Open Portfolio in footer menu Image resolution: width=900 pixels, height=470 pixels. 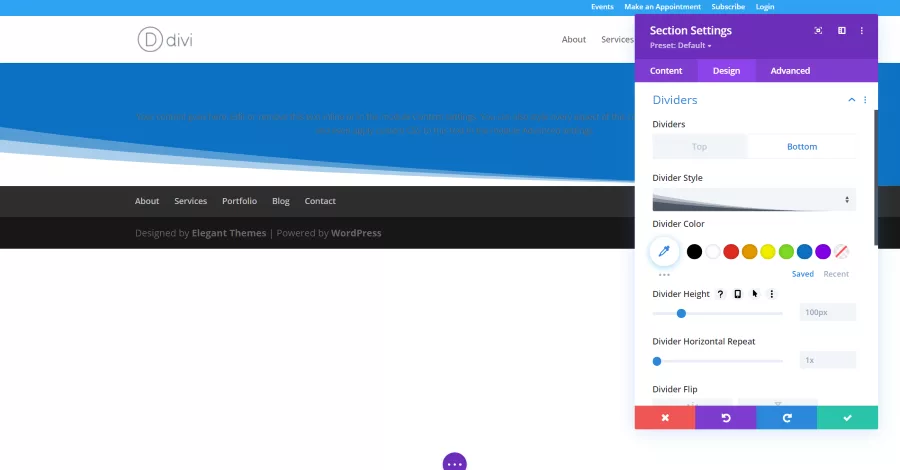click(x=239, y=201)
